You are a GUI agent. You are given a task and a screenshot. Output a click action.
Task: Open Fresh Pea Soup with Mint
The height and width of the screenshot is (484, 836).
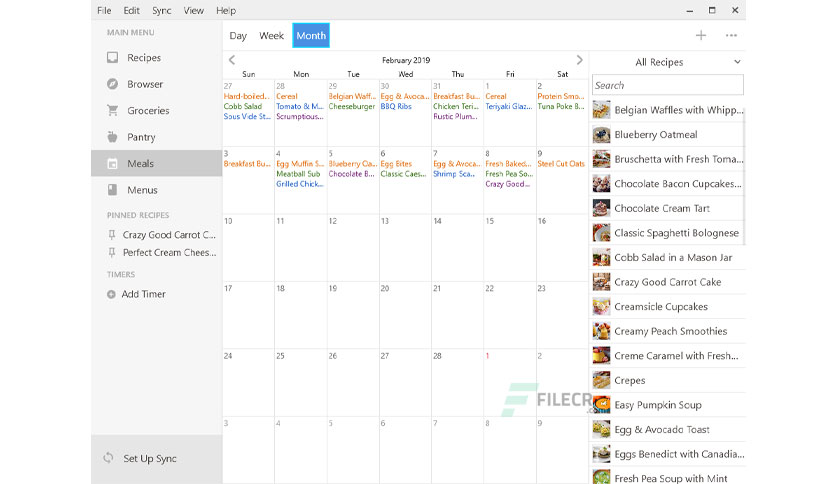coord(668,477)
